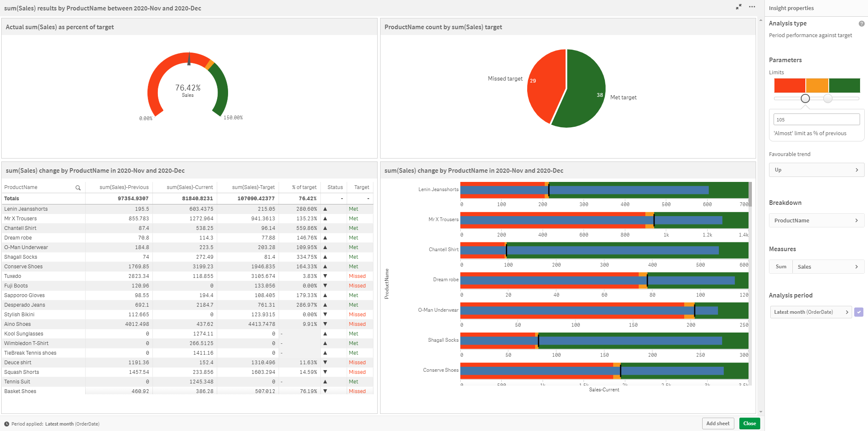
Task: Click the up trend arrow for Lenin Jeansshorts
Action: point(325,209)
